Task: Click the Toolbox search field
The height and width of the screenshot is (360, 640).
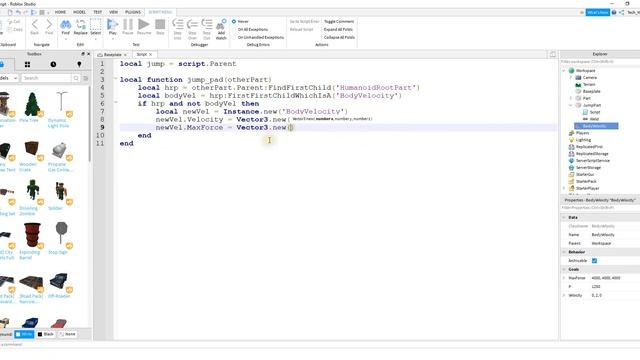Action: pyautogui.click(x=46, y=78)
